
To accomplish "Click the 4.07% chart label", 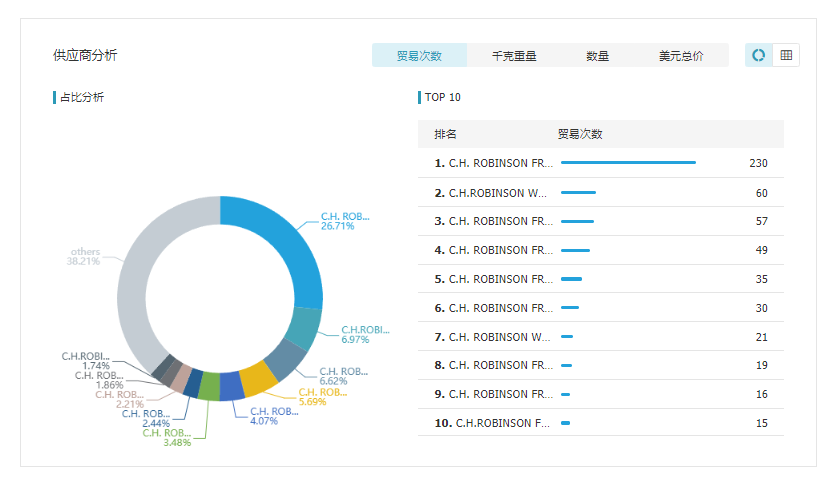I will coord(274,416).
